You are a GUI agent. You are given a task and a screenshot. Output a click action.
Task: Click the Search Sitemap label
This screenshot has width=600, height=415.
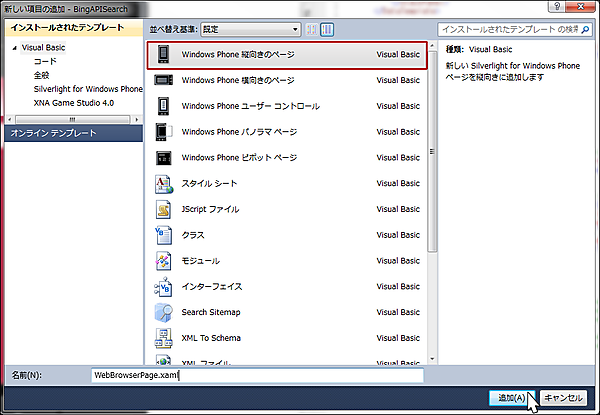tap(211, 312)
